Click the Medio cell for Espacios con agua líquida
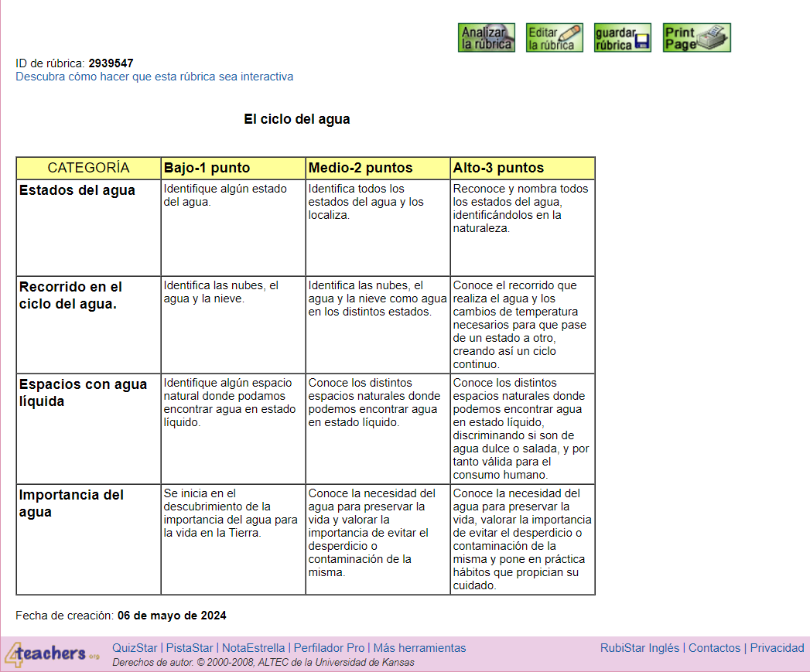Viewport: 810px width, 672px height. click(378, 428)
